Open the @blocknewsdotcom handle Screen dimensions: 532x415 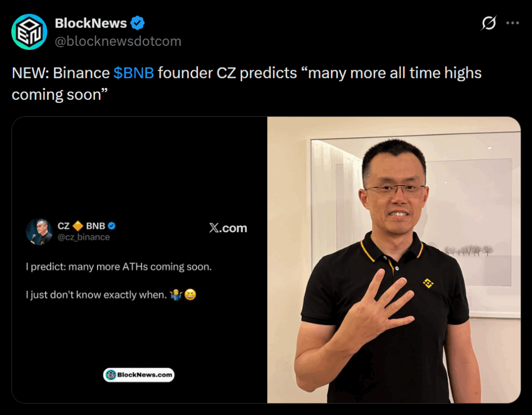pos(118,41)
